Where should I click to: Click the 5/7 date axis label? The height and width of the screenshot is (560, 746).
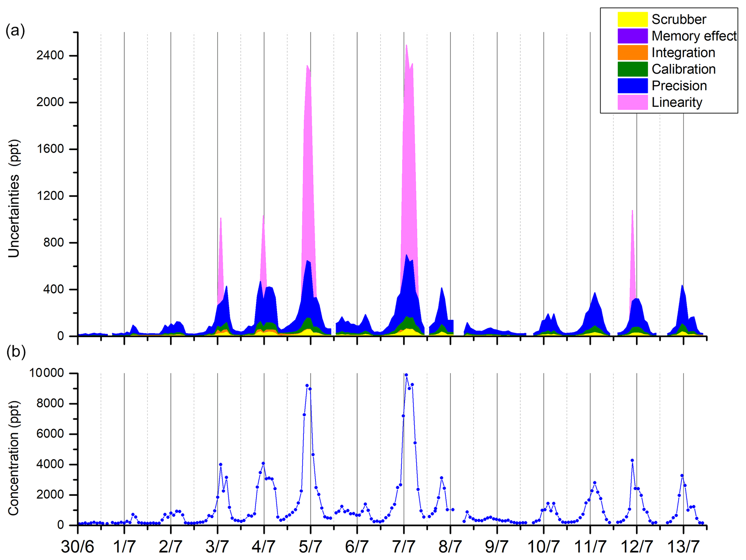click(310, 547)
